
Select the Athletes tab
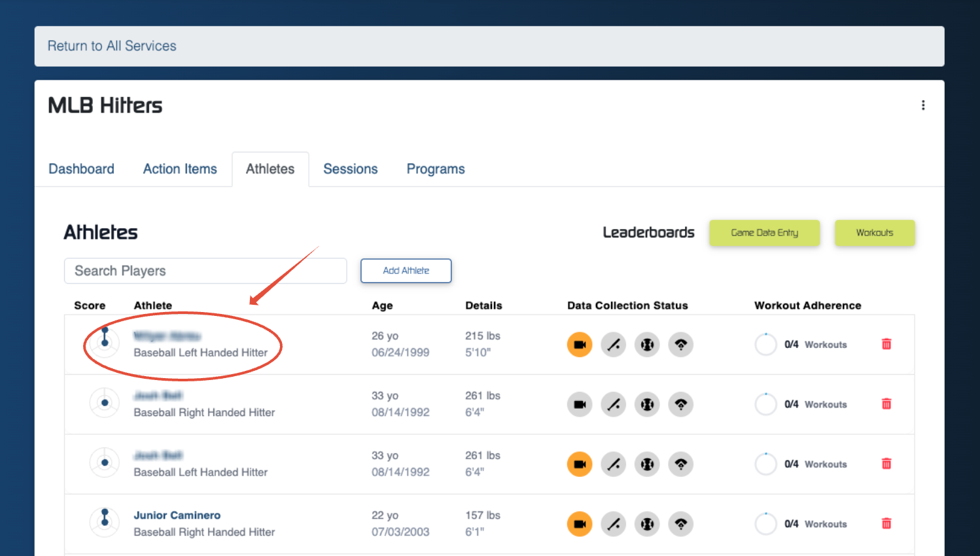click(270, 169)
